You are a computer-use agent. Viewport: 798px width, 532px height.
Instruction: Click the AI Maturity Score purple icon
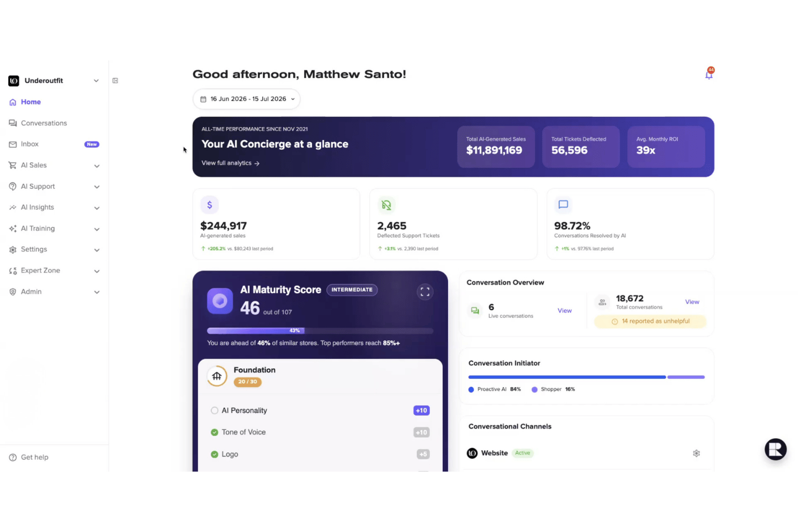click(220, 301)
